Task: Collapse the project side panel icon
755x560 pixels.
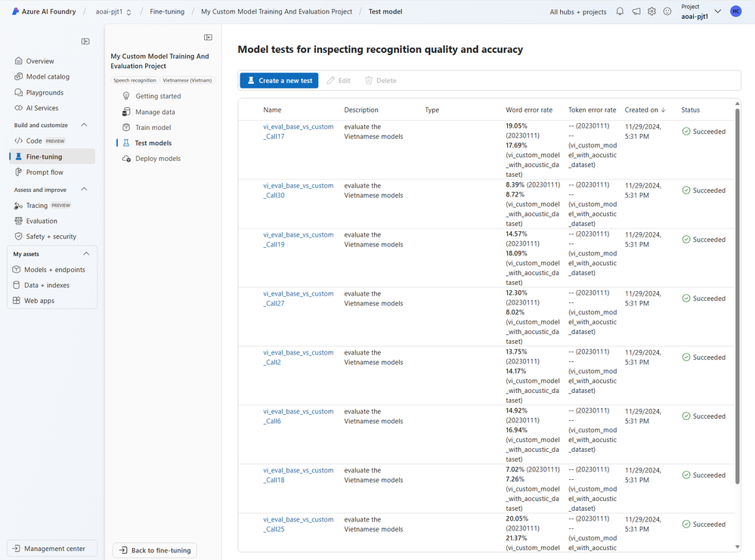Action: pos(208,38)
